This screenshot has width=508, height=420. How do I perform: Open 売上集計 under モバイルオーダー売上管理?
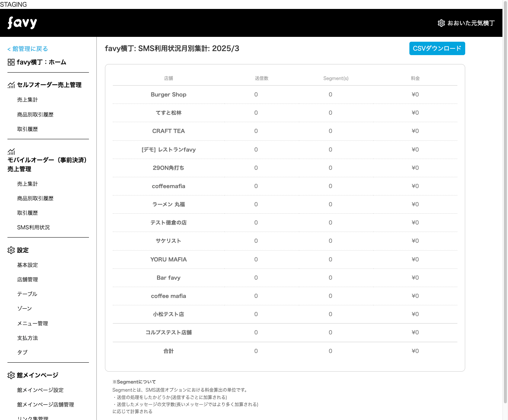pyautogui.click(x=28, y=184)
